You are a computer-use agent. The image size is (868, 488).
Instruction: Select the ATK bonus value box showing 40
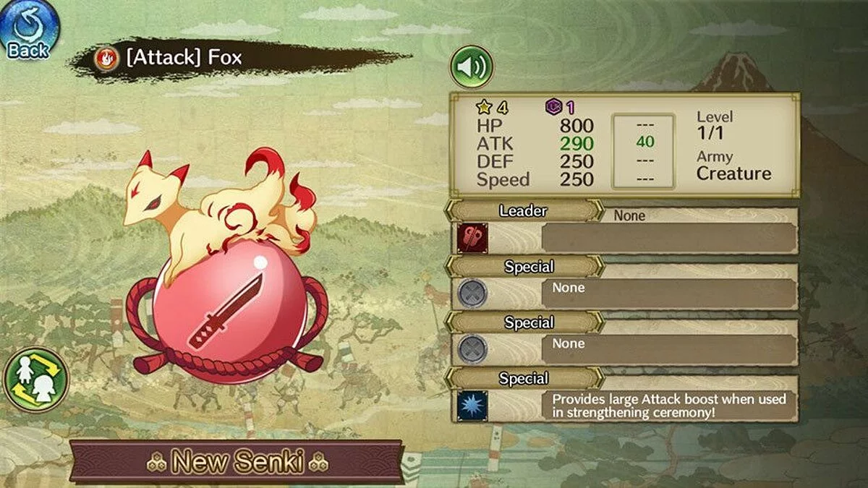tap(644, 150)
